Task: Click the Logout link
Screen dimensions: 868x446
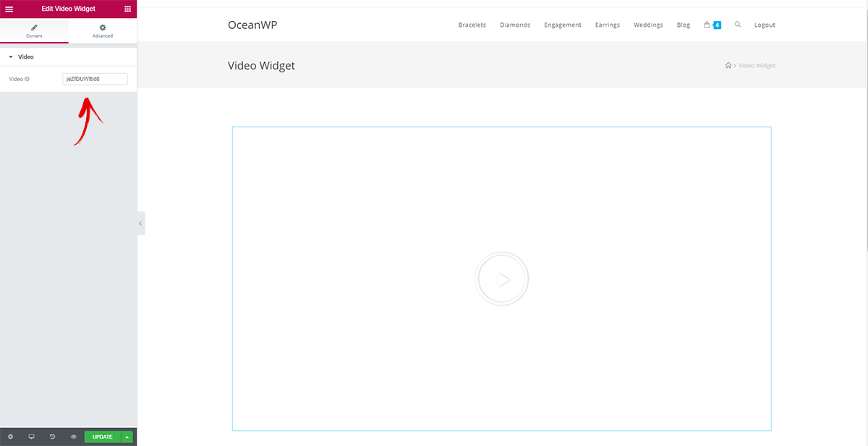Action: point(765,25)
